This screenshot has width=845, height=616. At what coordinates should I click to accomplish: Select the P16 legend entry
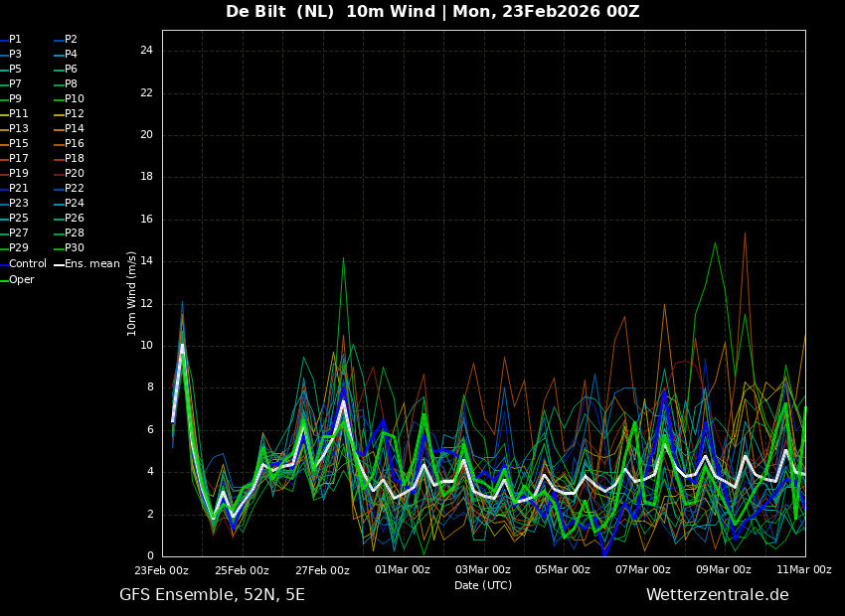[x=75, y=144]
